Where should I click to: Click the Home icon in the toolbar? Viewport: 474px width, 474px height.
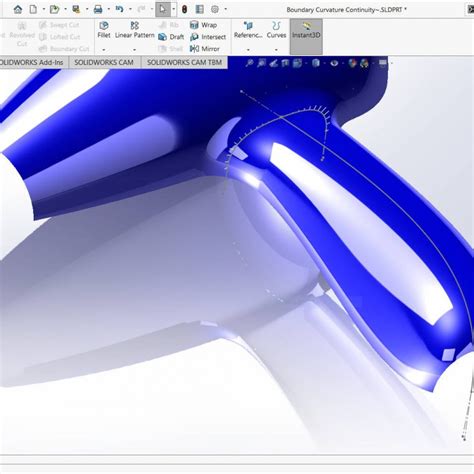pyautogui.click(x=18, y=9)
